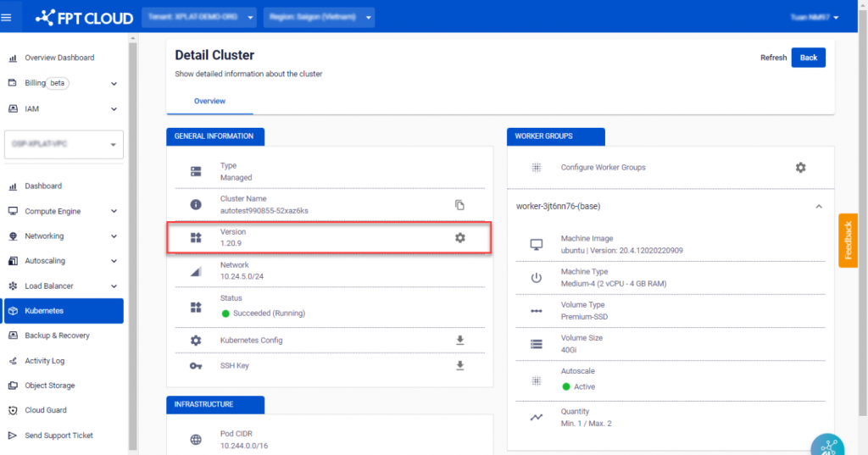Download the SSH Key

click(459, 366)
